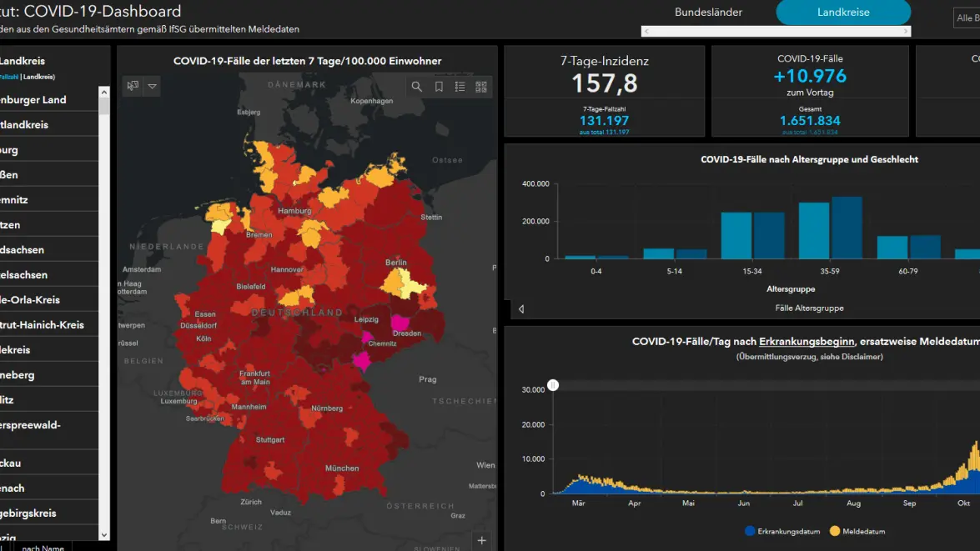Zoom in with the map plus button
The image size is (980, 551).
pos(482,540)
